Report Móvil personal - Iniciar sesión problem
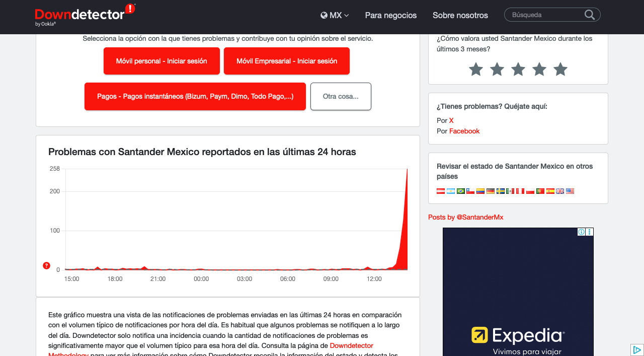The height and width of the screenshot is (356, 644). 162,61
